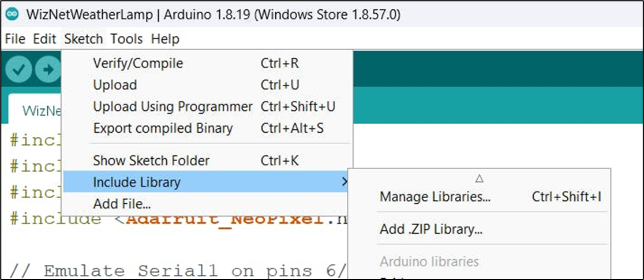Viewport: 644px width, 280px height.
Task: Select Include Library menu item
Action: [207, 182]
